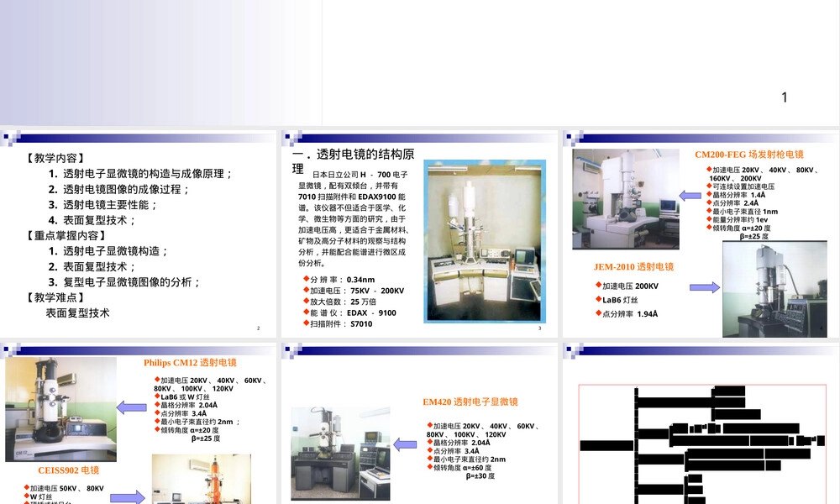Click the CM12 bullet 晶格分辨率 2.04Å
840x504 pixels.
(186, 406)
